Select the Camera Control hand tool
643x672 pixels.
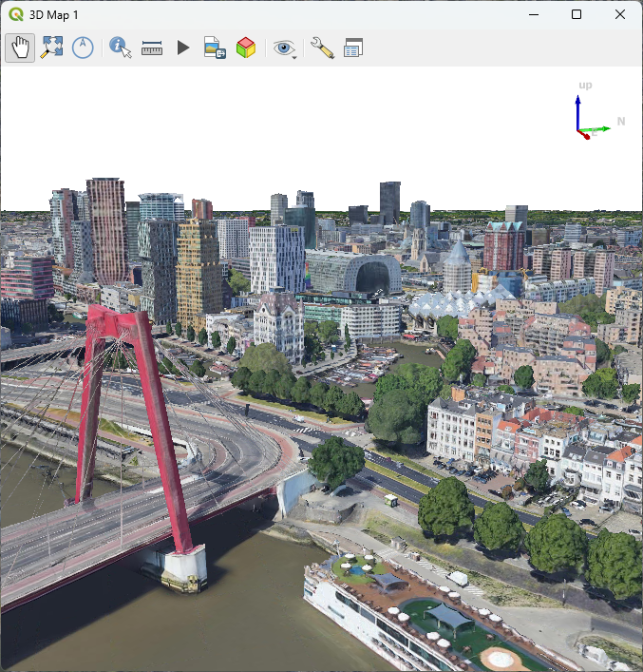click(x=20, y=48)
